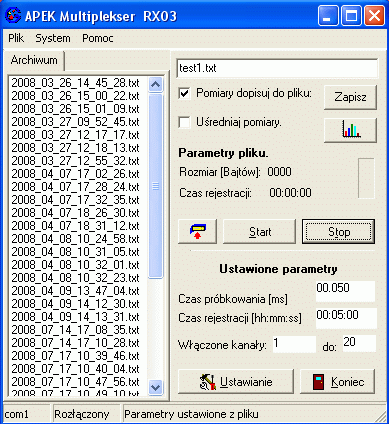389x424 pixels.
Task: Click the Koniec exit button
Action: (337, 381)
